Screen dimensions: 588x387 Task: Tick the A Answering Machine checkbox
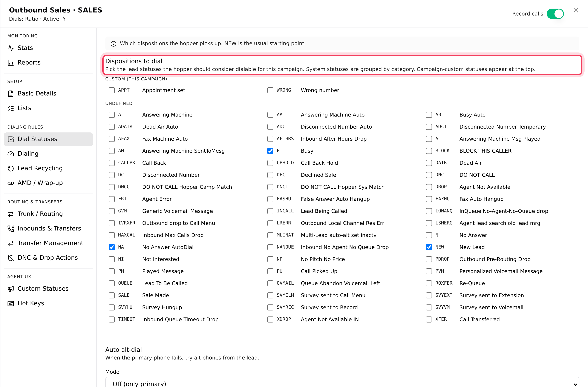point(112,115)
